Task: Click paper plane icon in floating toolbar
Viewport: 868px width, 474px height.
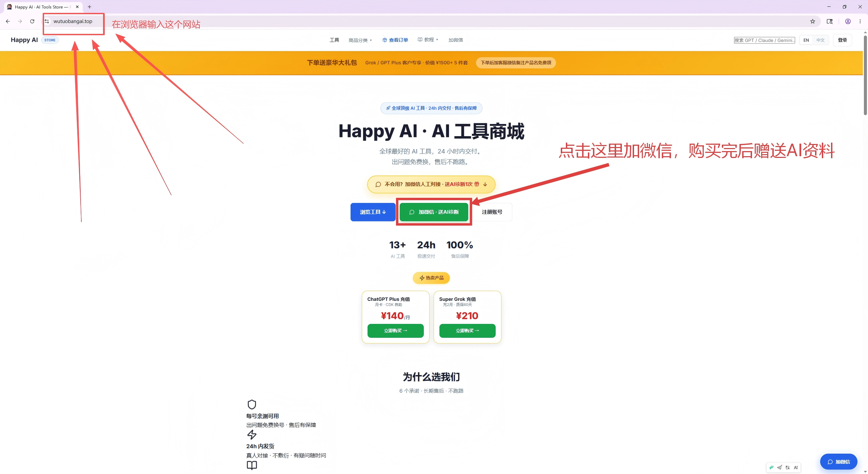Action: coord(780,468)
